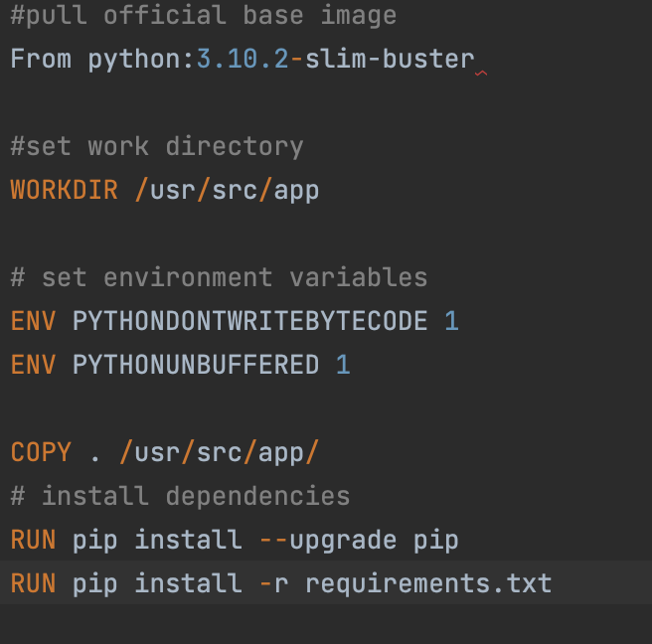Click the destination path /usr/src/app/ in COPY
Image resolution: width=652 pixels, height=644 pixels.
click(219, 453)
